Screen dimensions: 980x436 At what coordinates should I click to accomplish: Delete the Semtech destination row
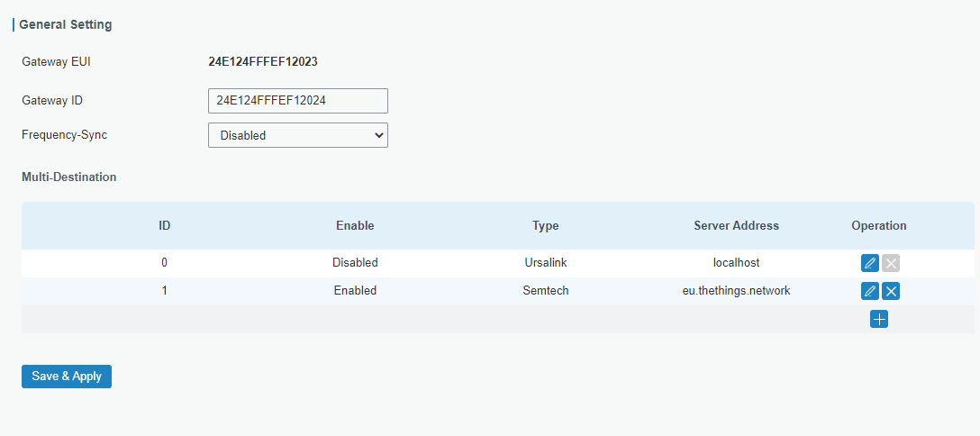(x=891, y=291)
